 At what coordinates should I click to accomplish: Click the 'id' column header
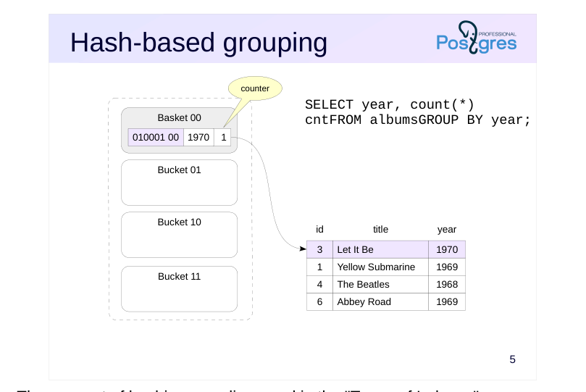click(319, 230)
